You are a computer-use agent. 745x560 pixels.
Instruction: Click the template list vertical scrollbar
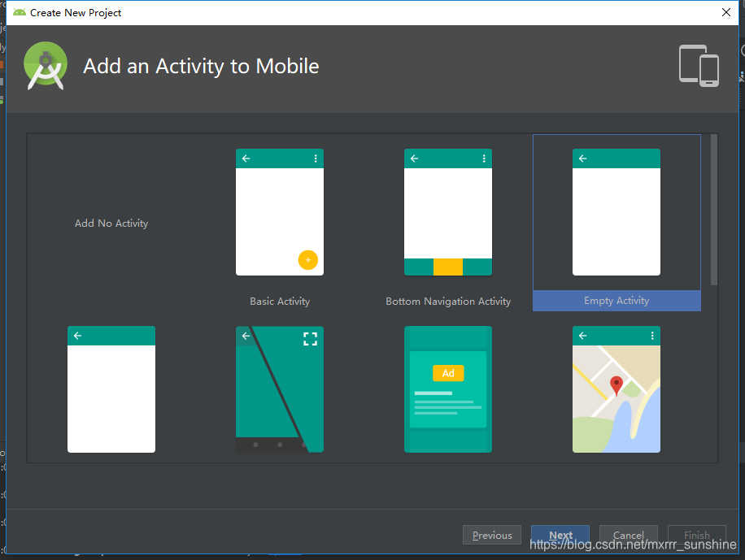(713, 210)
